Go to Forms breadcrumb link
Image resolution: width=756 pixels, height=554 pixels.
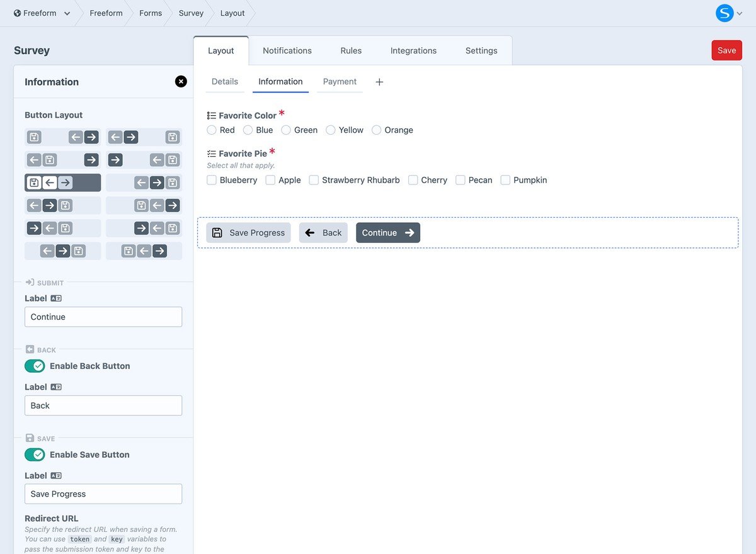pos(151,13)
